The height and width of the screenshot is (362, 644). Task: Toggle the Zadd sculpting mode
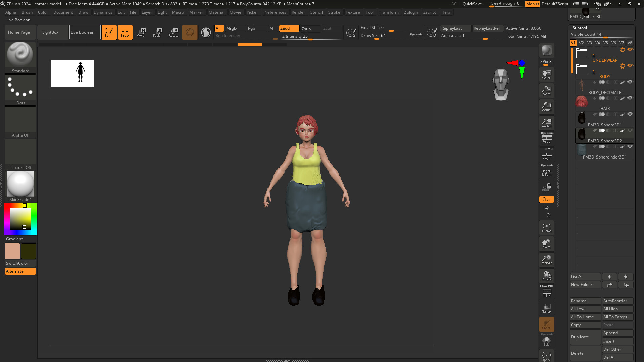point(288,28)
